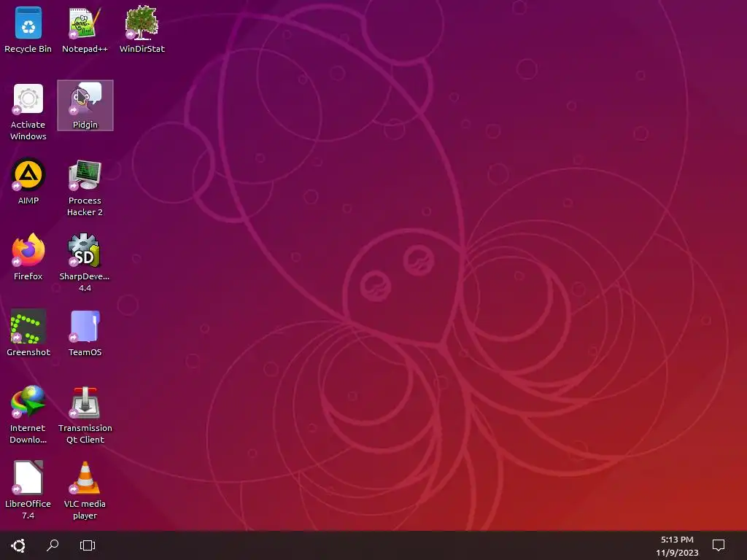The height and width of the screenshot is (560, 747).
Task: Open the notification center icon
Action: 719,545
